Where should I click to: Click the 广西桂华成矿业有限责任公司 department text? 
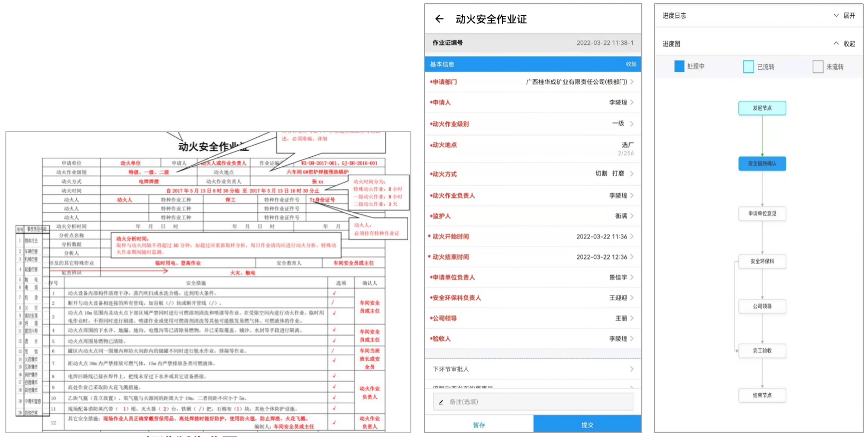[576, 82]
